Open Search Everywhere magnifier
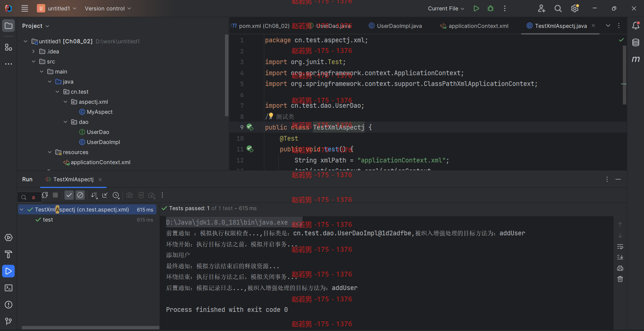The width and height of the screenshot is (644, 331). (x=558, y=8)
